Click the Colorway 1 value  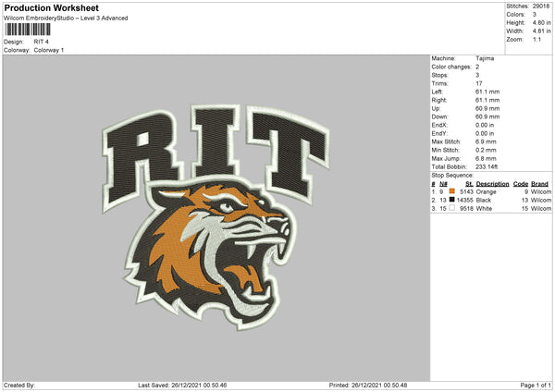click(49, 50)
